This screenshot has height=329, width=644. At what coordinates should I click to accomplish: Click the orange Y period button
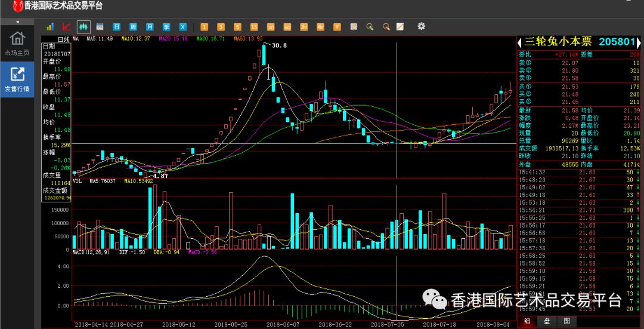337,27
